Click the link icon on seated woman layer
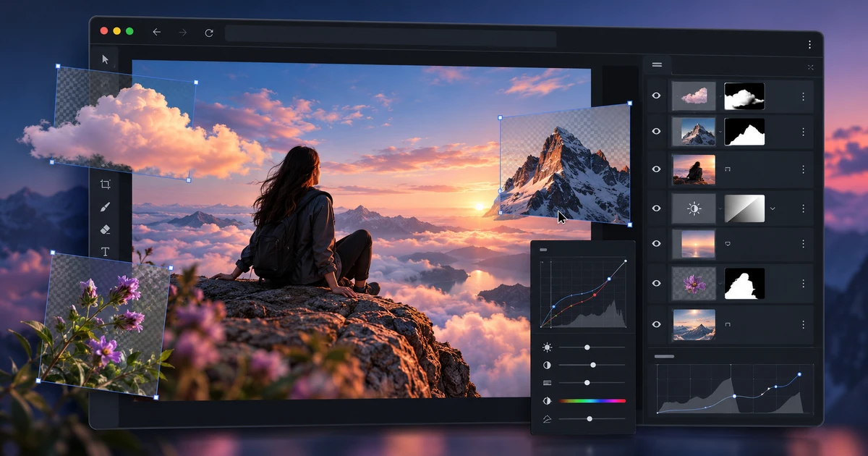 point(727,169)
